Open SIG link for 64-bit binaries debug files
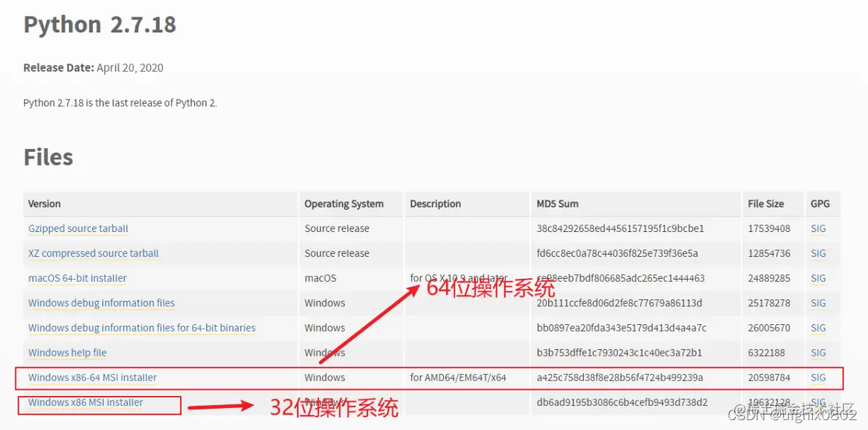The image size is (868, 430). (818, 328)
